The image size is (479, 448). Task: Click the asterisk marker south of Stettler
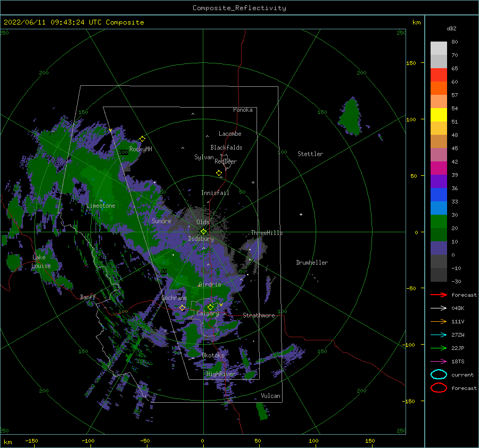(x=253, y=183)
